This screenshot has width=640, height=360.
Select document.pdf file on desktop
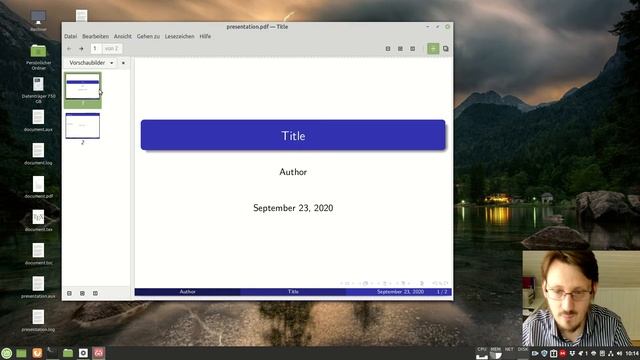pyautogui.click(x=38, y=187)
